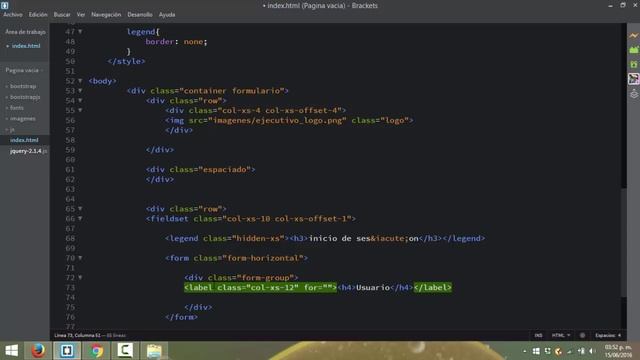This screenshot has height=360, width=640.
Task: Open File Explorer from the taskbar
Action: coord(154,351)
